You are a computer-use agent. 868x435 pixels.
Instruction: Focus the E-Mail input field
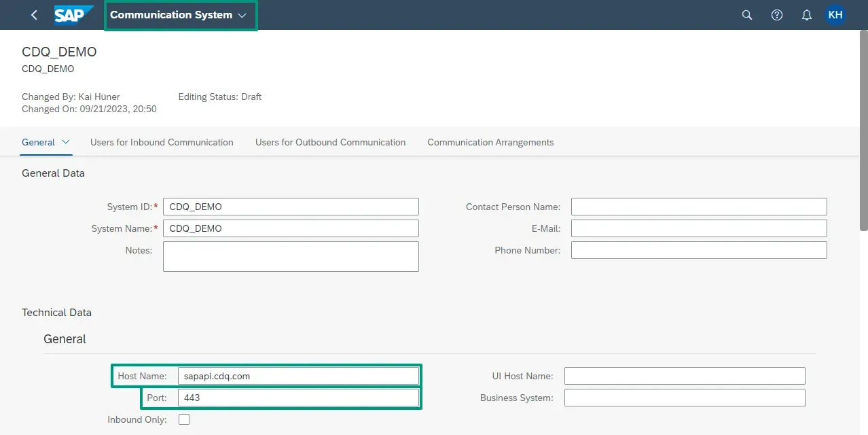pyautogui.click(x=699, y=228)
